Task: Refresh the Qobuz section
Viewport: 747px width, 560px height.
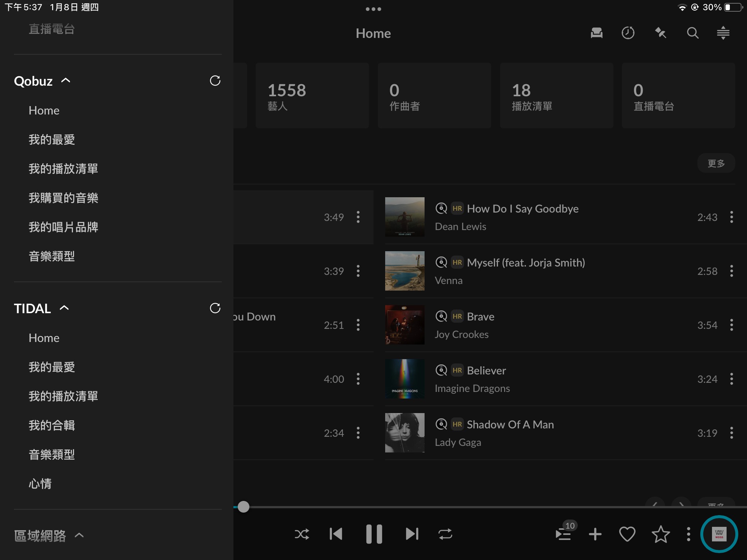Action: pyautogui.click(x=215, y=81)
